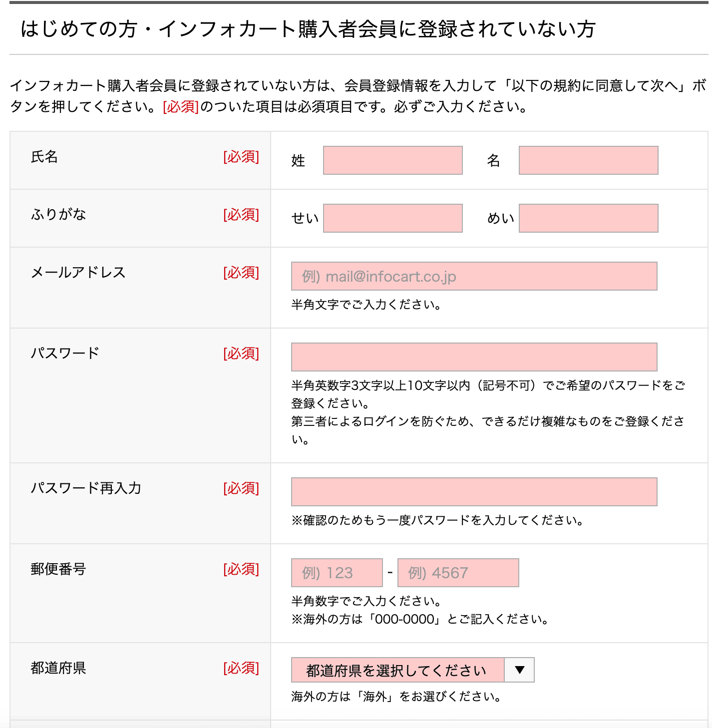Focus the postal code field showing 例) 4567

pyautogui.click(x=458, y=573)
